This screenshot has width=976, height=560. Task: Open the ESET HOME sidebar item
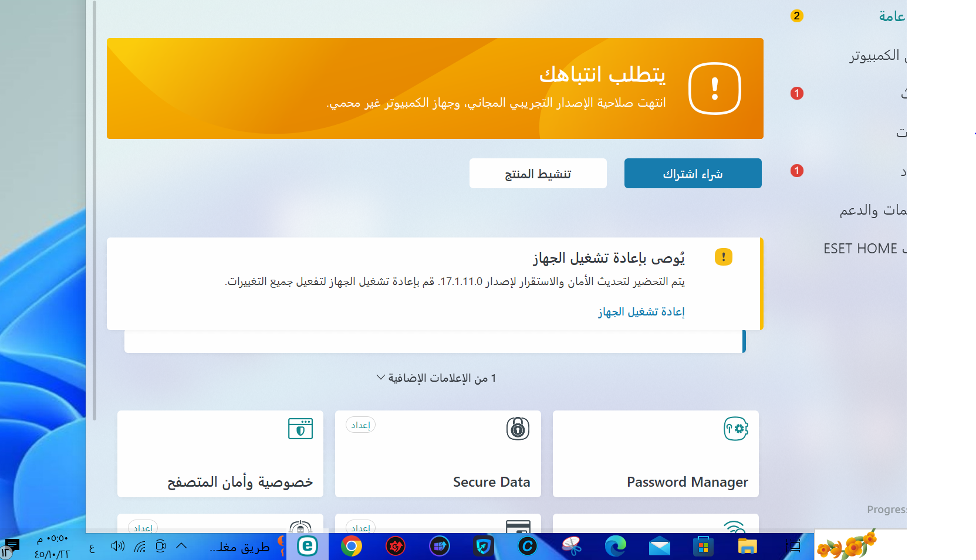click(x=864, y=249)
